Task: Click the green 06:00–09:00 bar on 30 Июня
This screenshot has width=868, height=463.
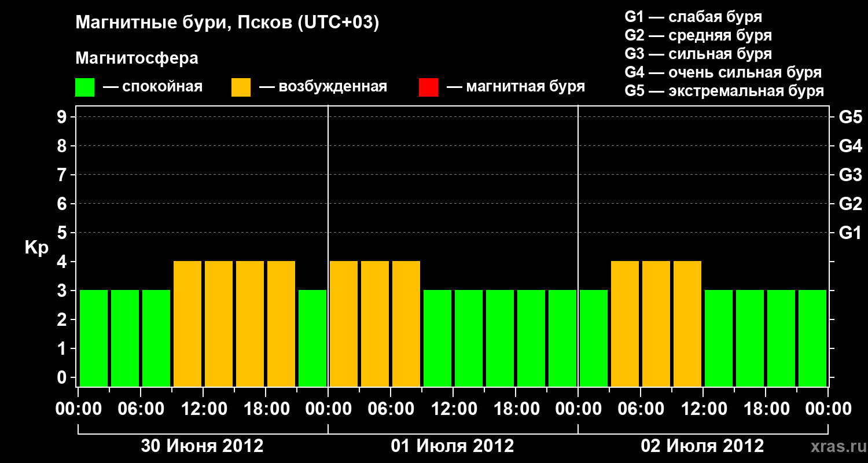Action: (156, 338)
